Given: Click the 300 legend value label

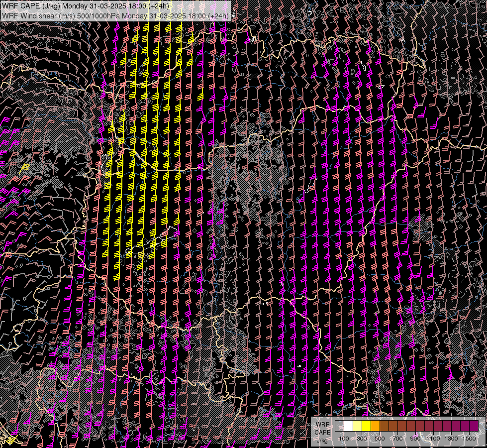Looking at the screenshot, I should point(362,439).
